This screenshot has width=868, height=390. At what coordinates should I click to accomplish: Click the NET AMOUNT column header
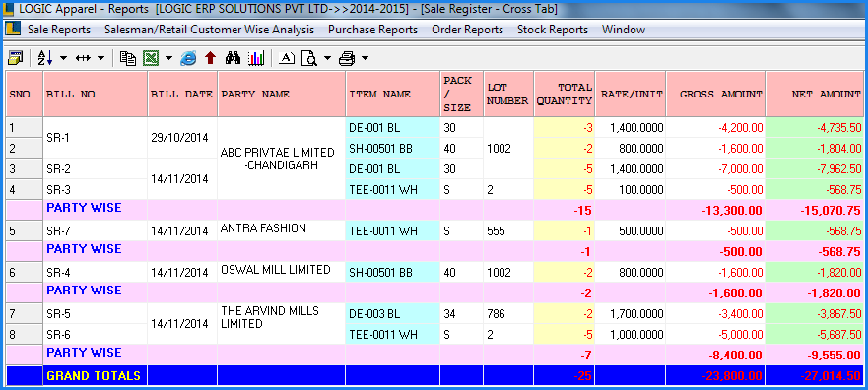point(814,94)
